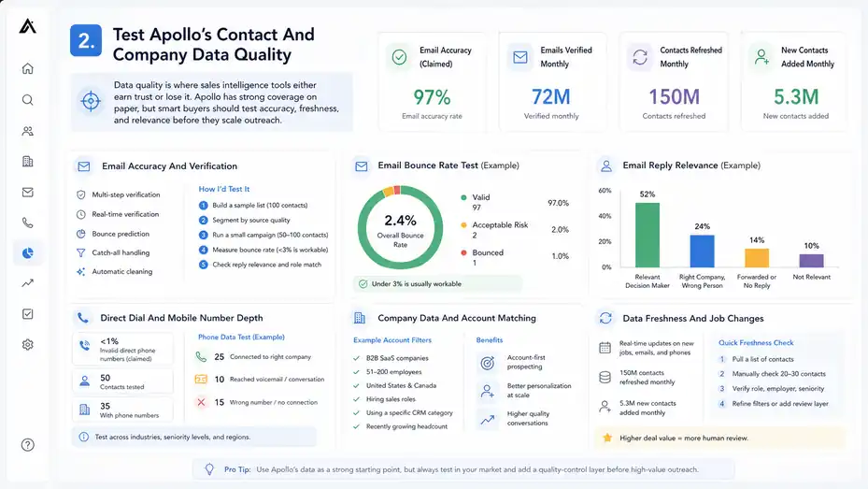This screenshot has width=868, height=489.
Task: Open the Tasks checkbox sidebar icon
Action: pos(28,314)
